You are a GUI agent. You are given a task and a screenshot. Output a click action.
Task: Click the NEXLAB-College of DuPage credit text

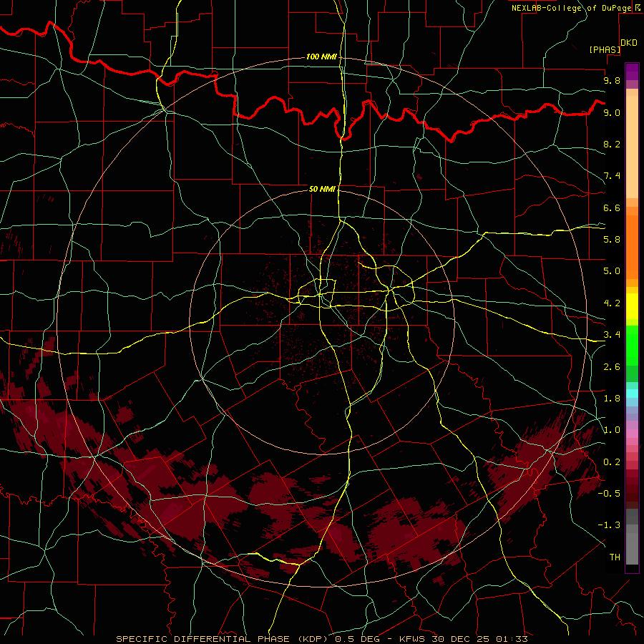[x=572, y=8]
